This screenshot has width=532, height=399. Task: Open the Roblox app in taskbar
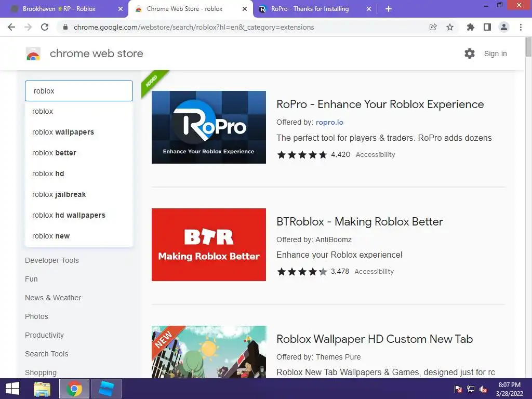[x=106, y=389]
